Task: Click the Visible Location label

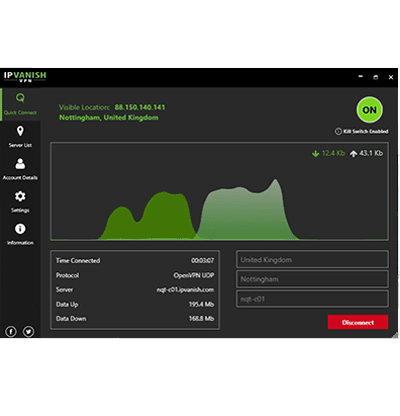Action: (x=84, y=107)
